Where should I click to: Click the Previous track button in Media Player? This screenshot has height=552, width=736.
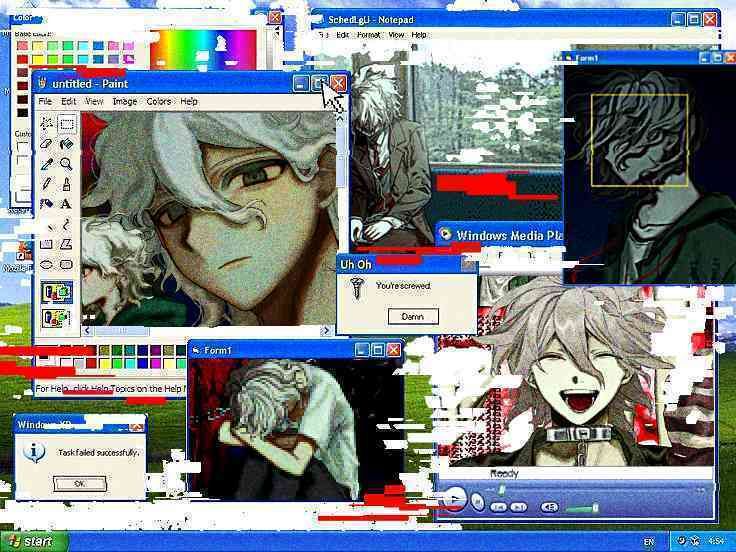pos(498,507)
